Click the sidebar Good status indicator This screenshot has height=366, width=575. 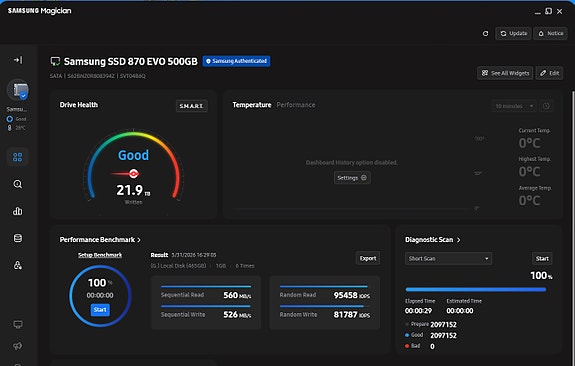[x=17, y=119]
